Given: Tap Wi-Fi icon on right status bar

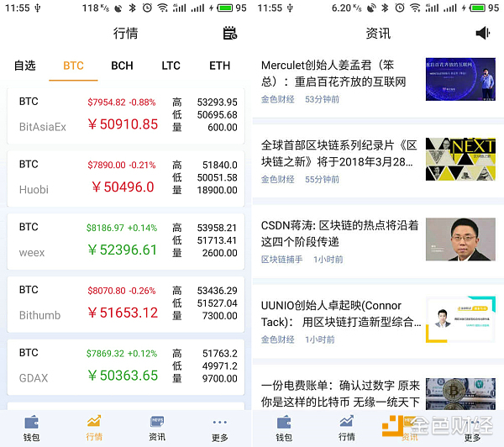Looking at the screenshot, I should [415, 8].
